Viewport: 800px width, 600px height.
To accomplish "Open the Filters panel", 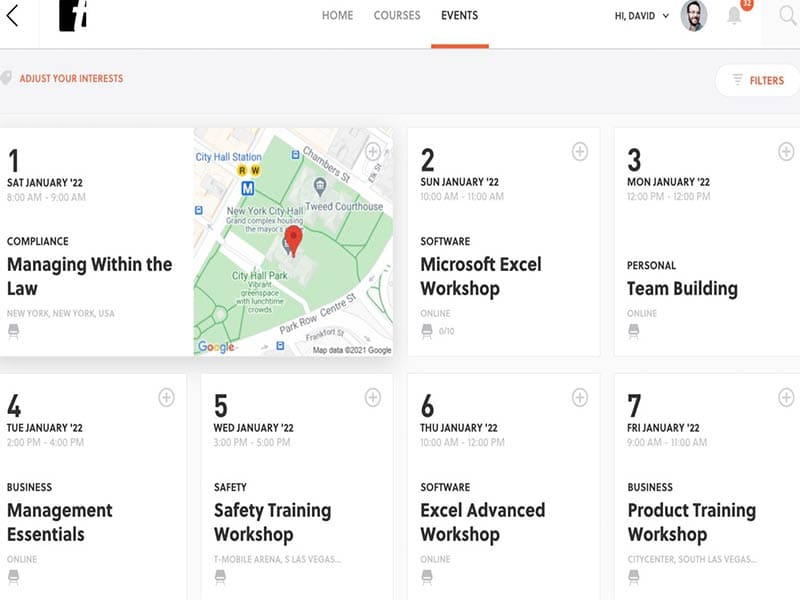I will point(758,80).
